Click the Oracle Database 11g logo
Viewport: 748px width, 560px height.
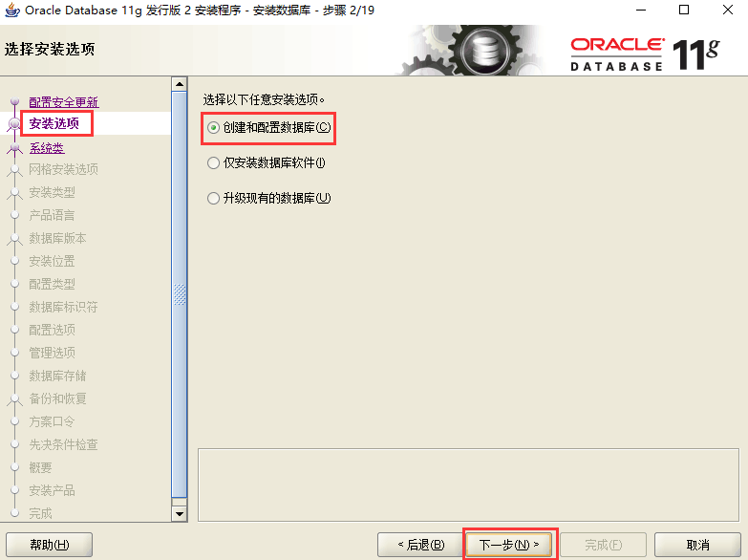coord(645,54)
